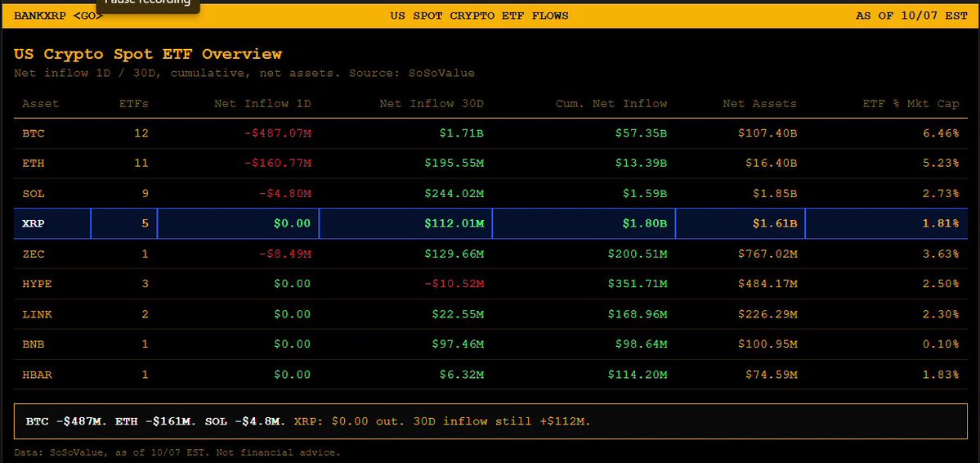The image size is (980, 463).
Task: Click HBAR net assets $74.59M
Action: pyautogui.click(x=772, y=375)
